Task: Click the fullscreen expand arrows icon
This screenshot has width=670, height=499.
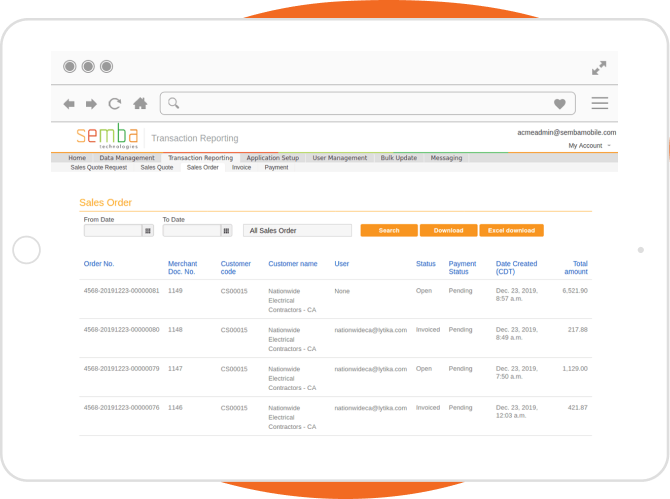Action: point(599,68)
